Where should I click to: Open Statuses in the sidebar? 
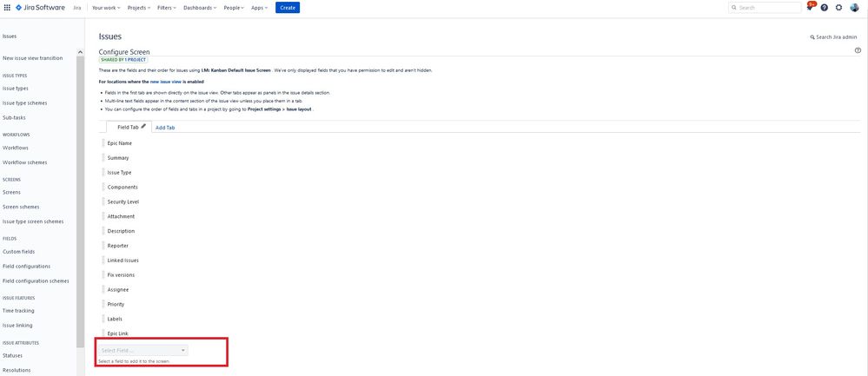click(13, 355)
